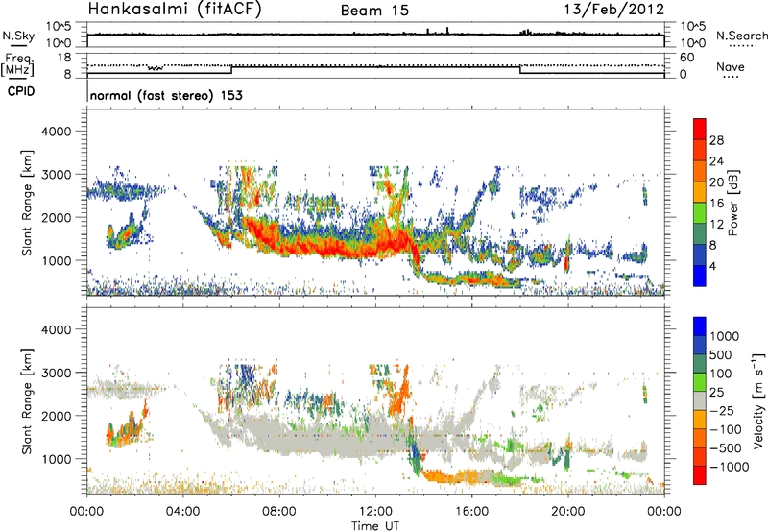Image resolution: width=768 pixels, height=532 pixels.
Task: Click the Time UT axis label
Action: click(x=375, y=525)
